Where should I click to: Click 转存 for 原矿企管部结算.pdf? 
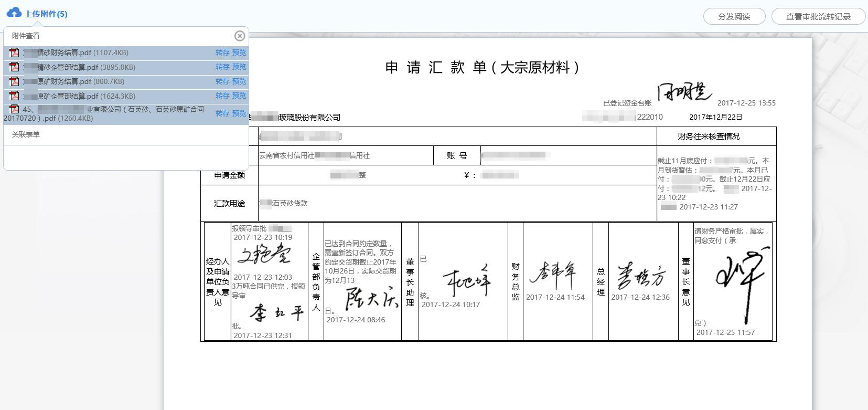222,96
